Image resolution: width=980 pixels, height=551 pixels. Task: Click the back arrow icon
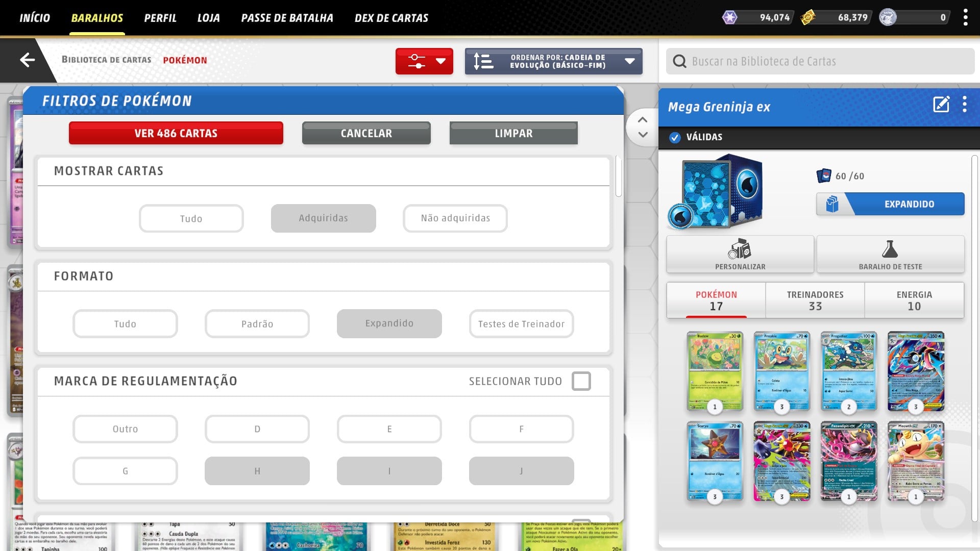point(27,60)
